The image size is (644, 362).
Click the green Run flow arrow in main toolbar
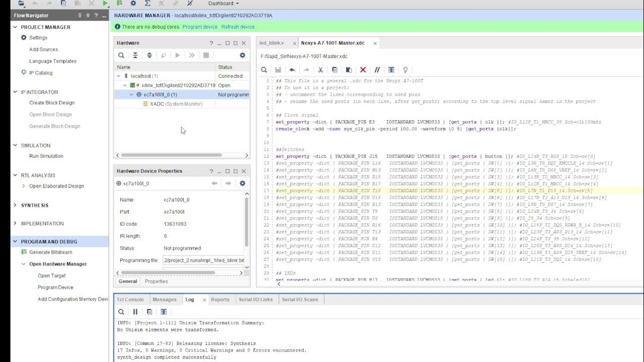(x=105, y=3)
